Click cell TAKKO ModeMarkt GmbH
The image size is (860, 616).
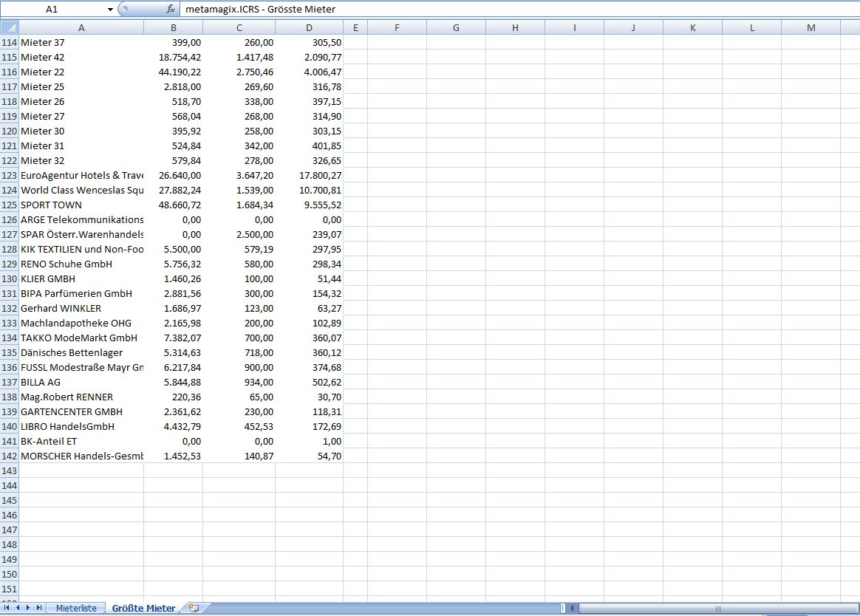click(x=81, y=338)
